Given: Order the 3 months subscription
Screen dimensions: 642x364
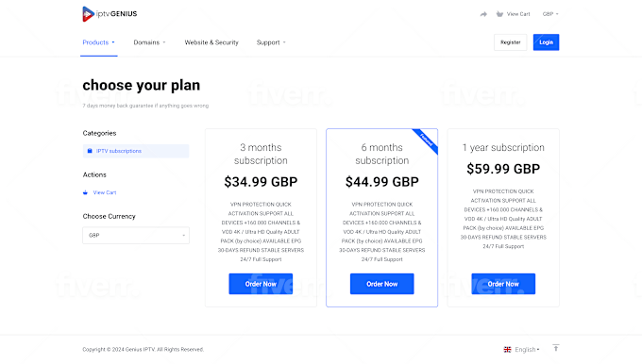Looking at the screenshot, I should point(261,284).
